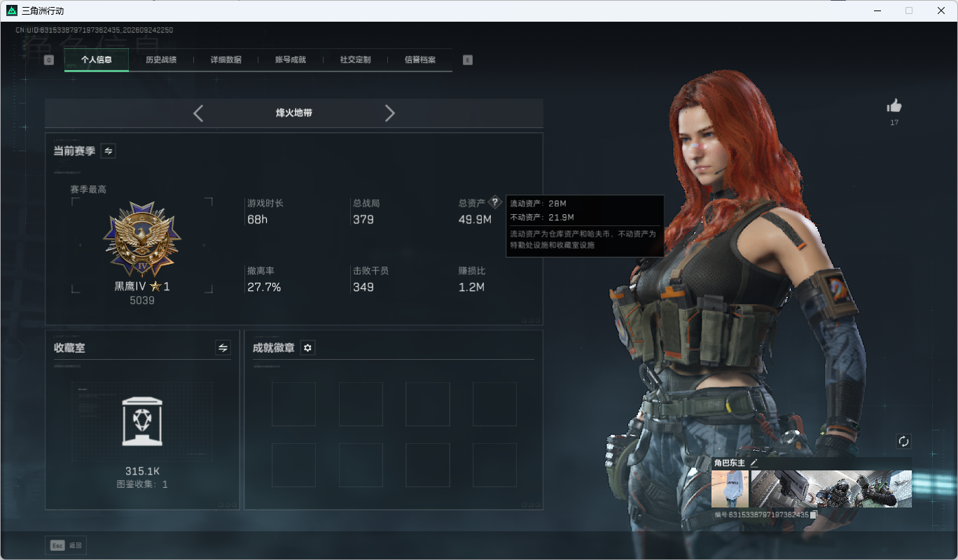Switch to the 详细数据 tab

tap(226, 60)
